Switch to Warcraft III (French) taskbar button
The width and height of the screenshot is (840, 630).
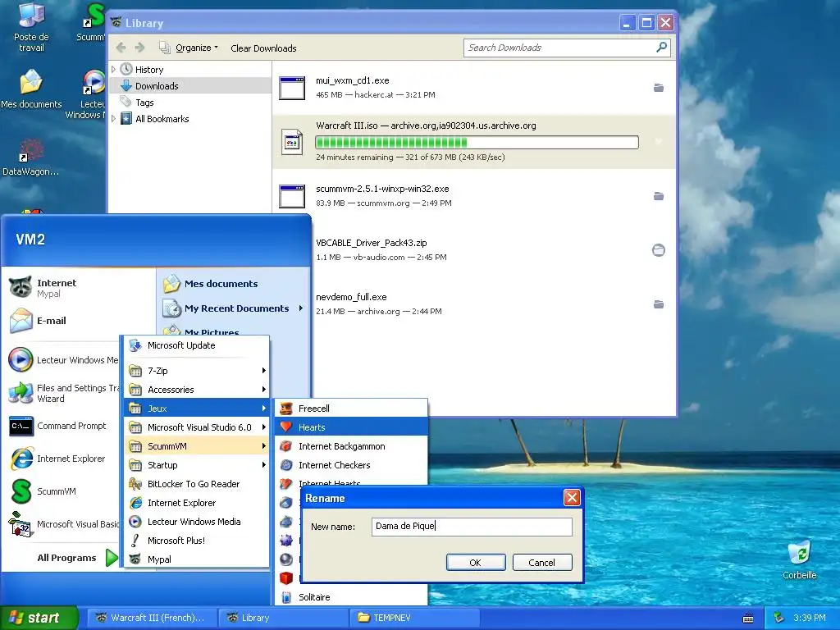coord(152,618)
